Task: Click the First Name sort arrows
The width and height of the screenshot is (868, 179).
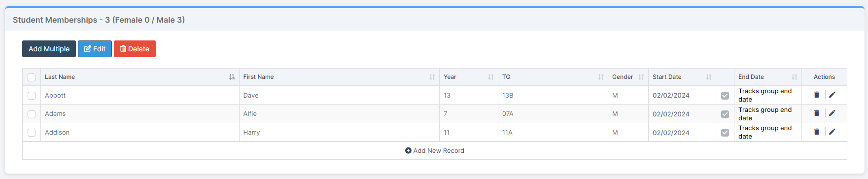Action: coord(432,77)
